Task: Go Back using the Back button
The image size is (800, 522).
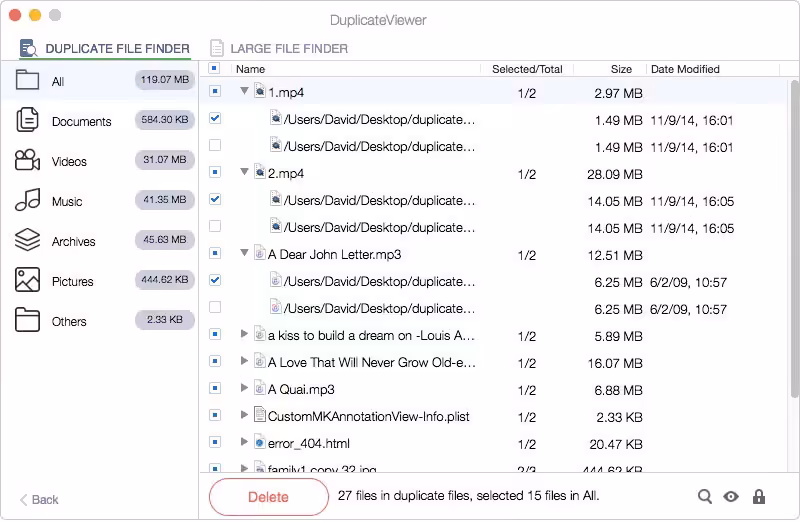Action: [x=39, y=500]
